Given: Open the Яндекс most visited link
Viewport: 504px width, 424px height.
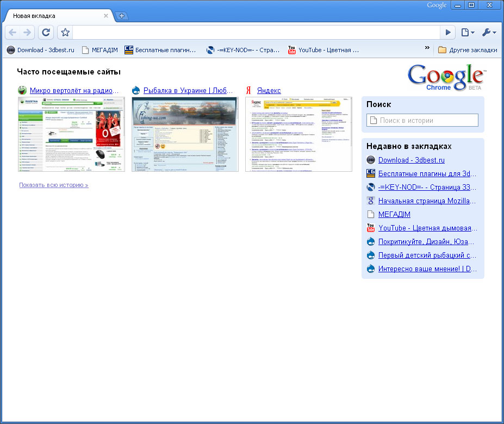Looking at the screenshot, I should (x=269, y=91).
